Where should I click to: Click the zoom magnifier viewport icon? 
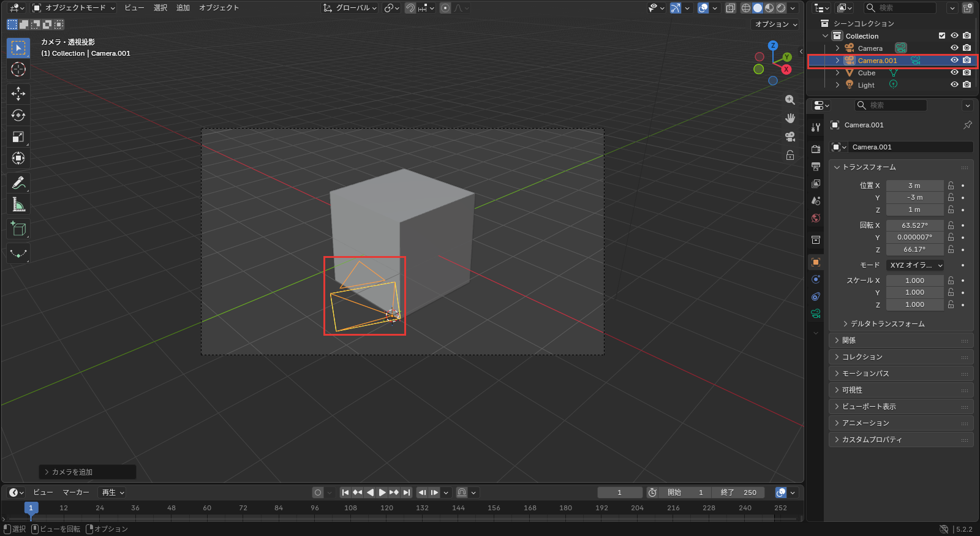pyautogui.click(x=790, y=100)
